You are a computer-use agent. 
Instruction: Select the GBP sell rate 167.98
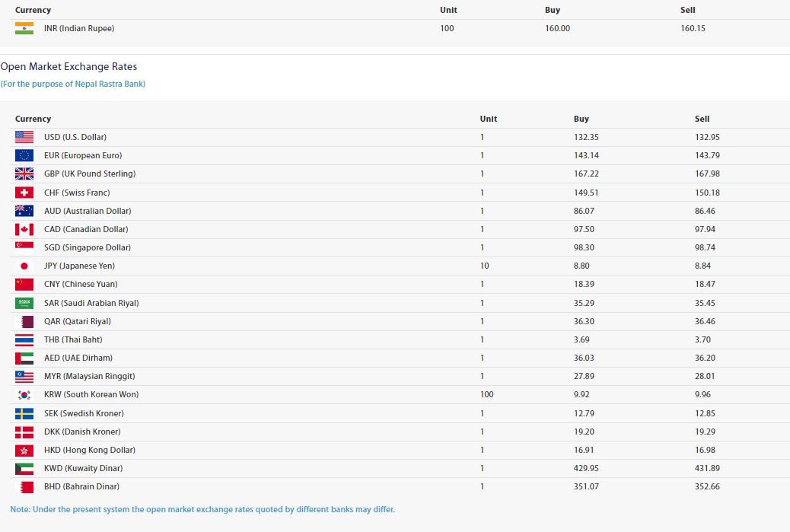707,174
